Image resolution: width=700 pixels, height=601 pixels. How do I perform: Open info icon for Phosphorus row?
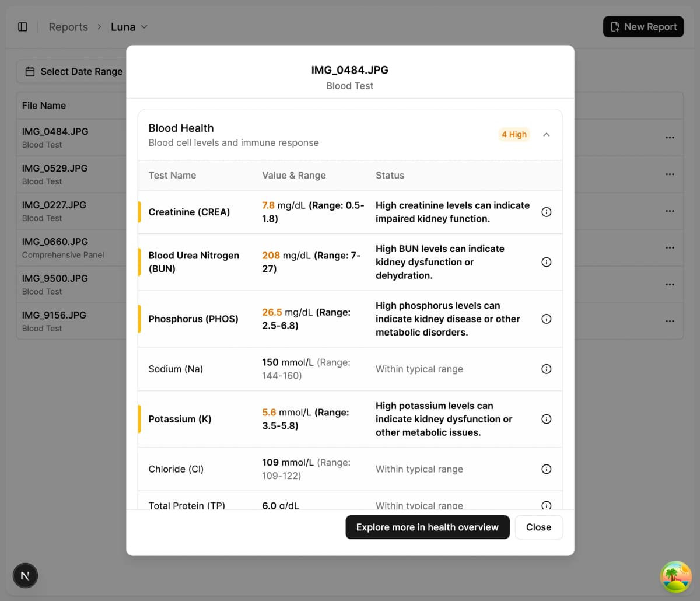[547, 319]
